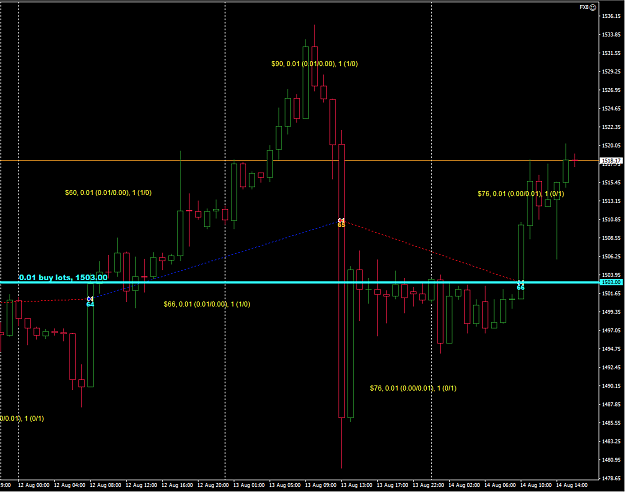Click the 1533.85 price scale label
625x492 pixels.
[x=611, y=35]
